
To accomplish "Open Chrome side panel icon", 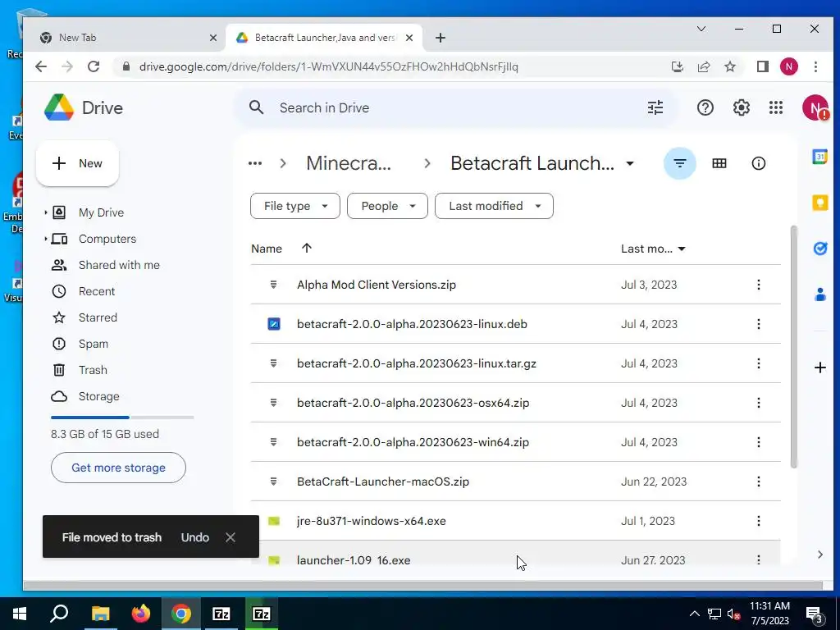I will pos(762,66).
